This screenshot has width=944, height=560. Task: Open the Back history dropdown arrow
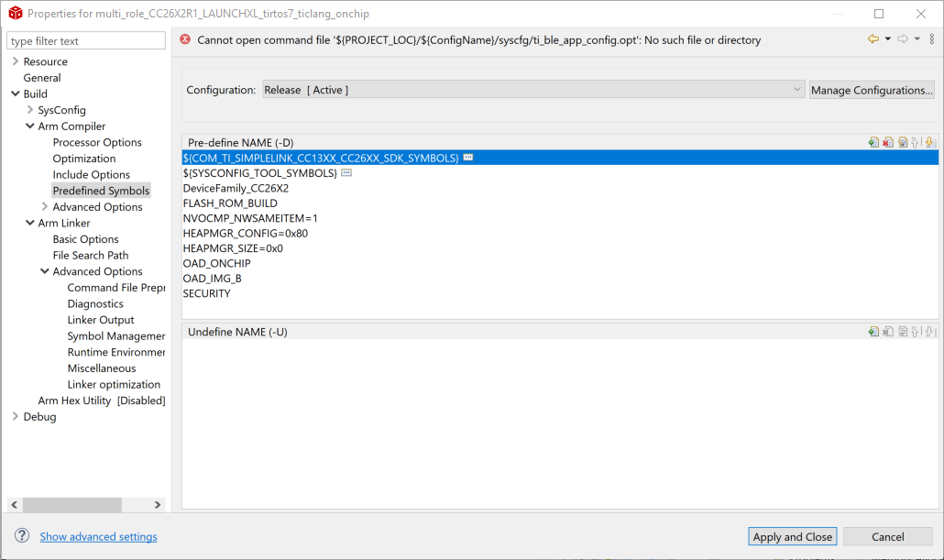[887, 38]
